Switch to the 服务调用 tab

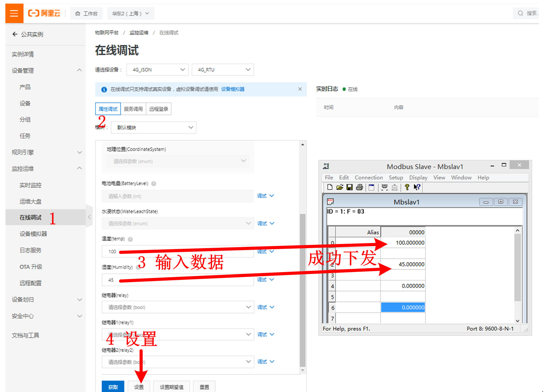coord(133,109)
